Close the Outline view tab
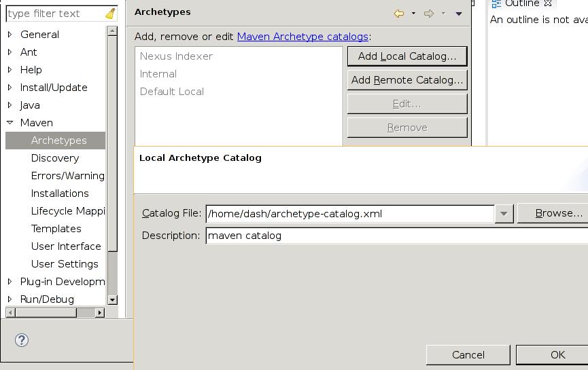Viewport: 588px width, 370px height. 547,3
